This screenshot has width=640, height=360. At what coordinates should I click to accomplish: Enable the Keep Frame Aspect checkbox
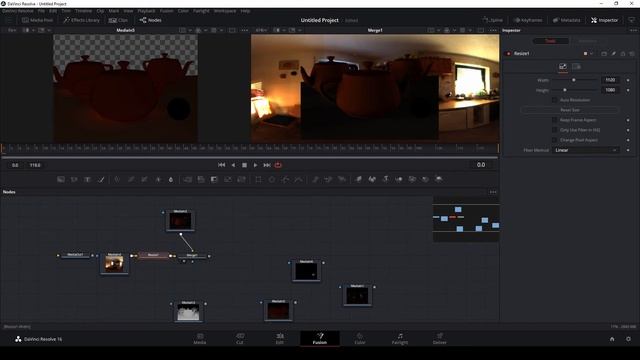[x=554, y=120]
